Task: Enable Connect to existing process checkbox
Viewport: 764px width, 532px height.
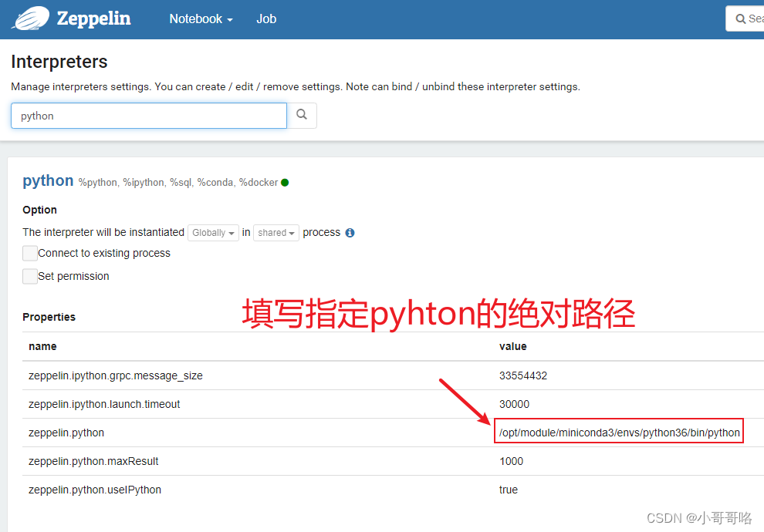Action: tap(30, 253)
